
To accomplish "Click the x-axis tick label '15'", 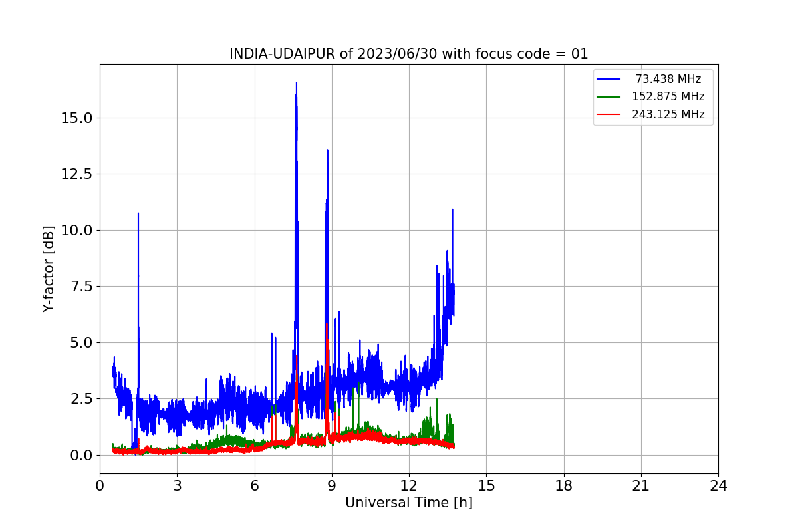I will point(486,486).
